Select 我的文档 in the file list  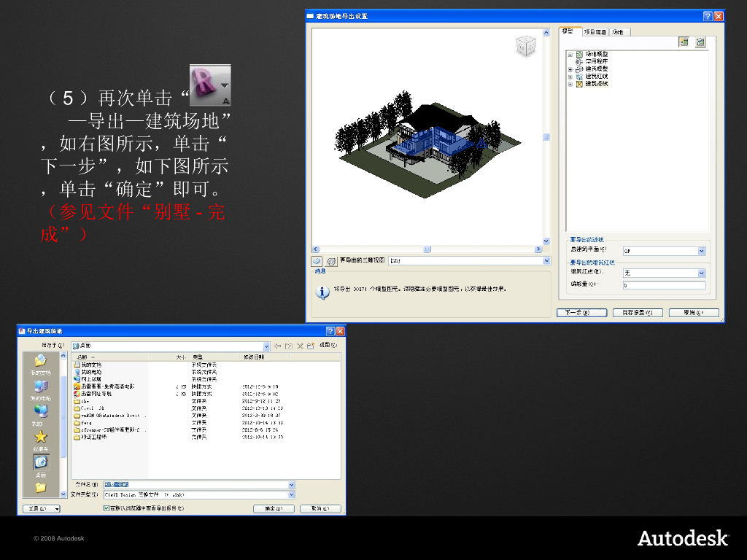tap(88, 365)
